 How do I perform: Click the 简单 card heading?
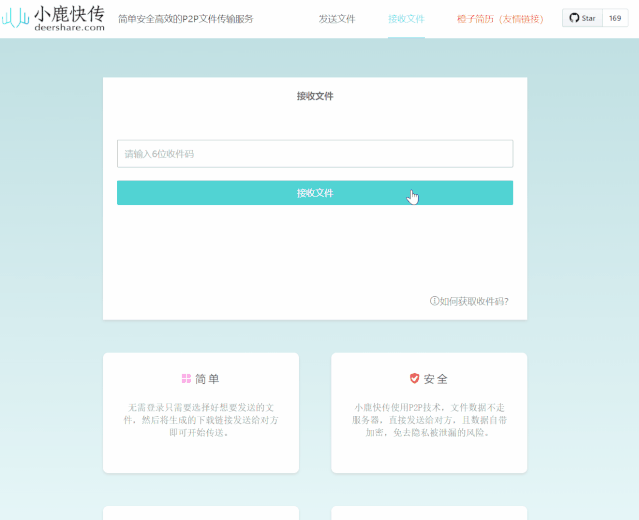pos(207,379)
